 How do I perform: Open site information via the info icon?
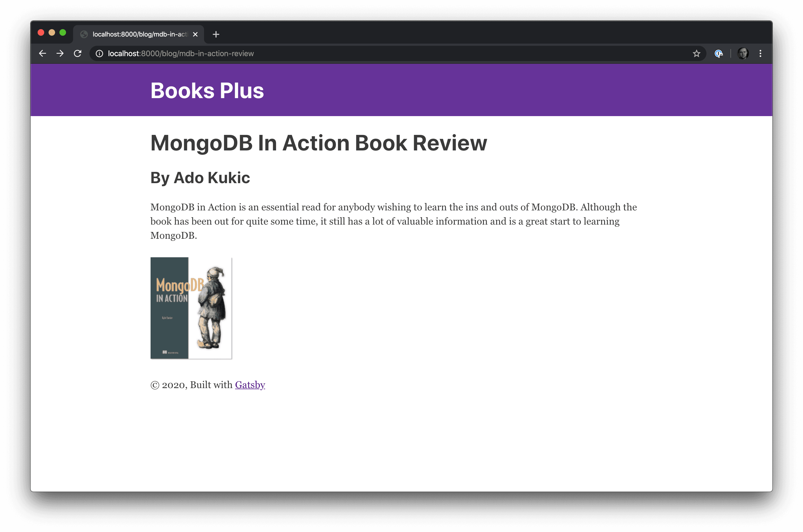coord(99,53)
